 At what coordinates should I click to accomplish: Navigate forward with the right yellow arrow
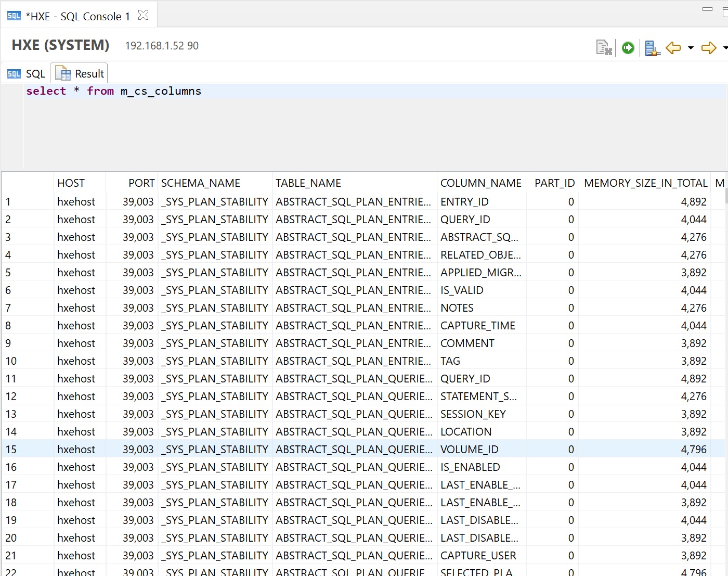[709, 48]
